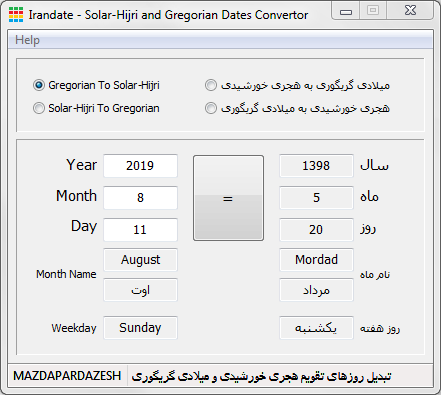Open the Help menu

coord(27,40)
